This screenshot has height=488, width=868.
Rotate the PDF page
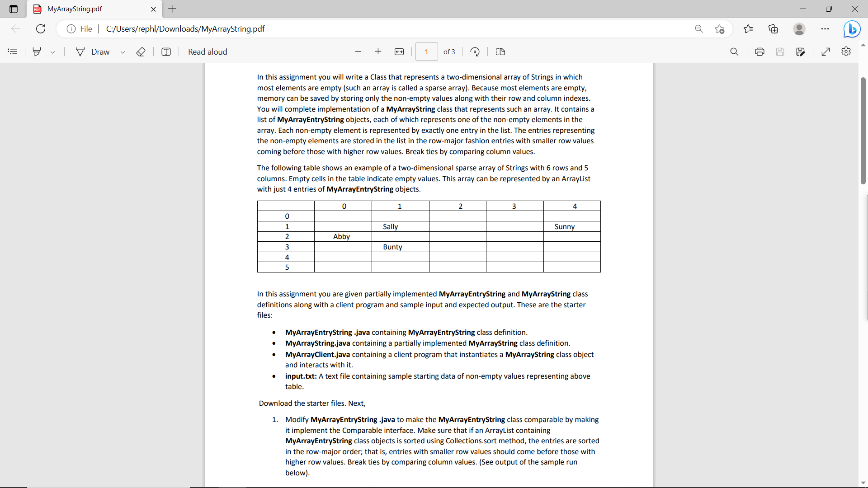475,52
